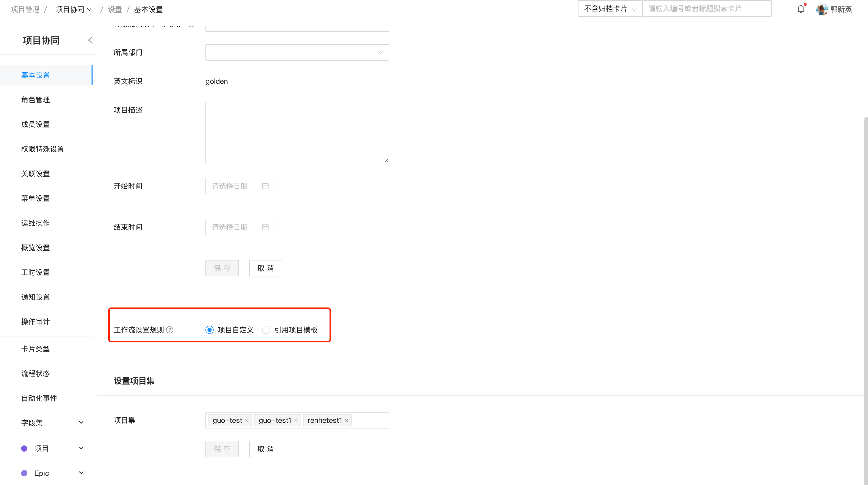Click the purple dot beside Epic
The height and width of the screenshot is (485, 868).
[24, 473]
